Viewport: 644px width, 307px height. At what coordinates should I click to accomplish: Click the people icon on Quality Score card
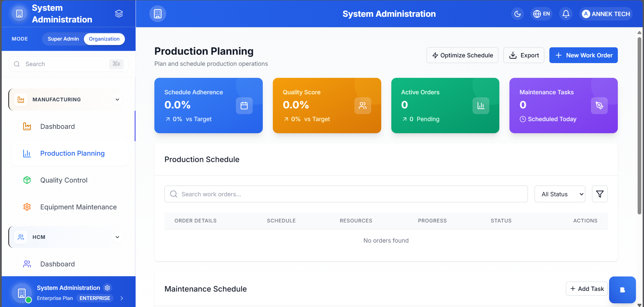pos(363,106)
